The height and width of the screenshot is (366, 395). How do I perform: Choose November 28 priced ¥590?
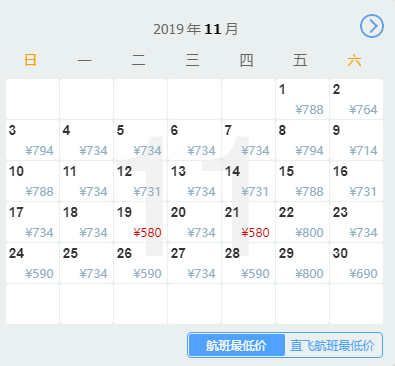[248, 263]
